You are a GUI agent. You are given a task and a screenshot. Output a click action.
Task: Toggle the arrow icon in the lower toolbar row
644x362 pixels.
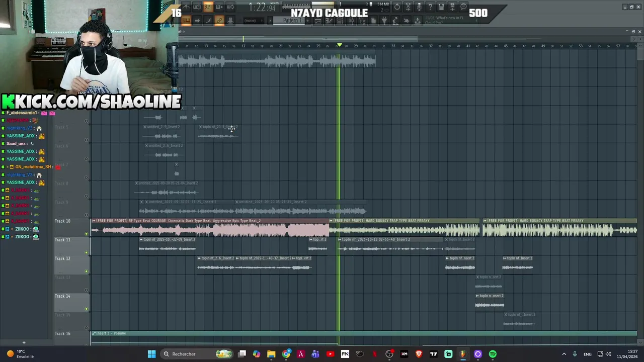pos(197,20)
